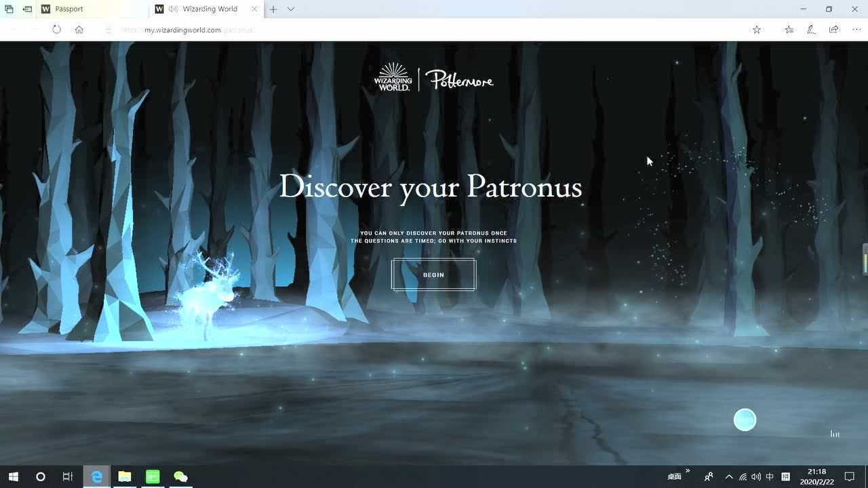Open the Windows Start menu

tap(13, 476)
